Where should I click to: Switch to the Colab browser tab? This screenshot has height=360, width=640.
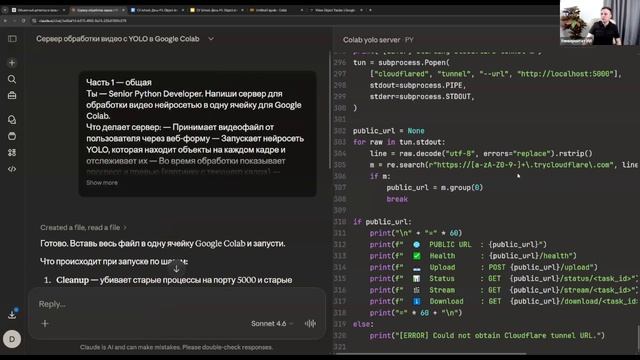coord(276,10)
